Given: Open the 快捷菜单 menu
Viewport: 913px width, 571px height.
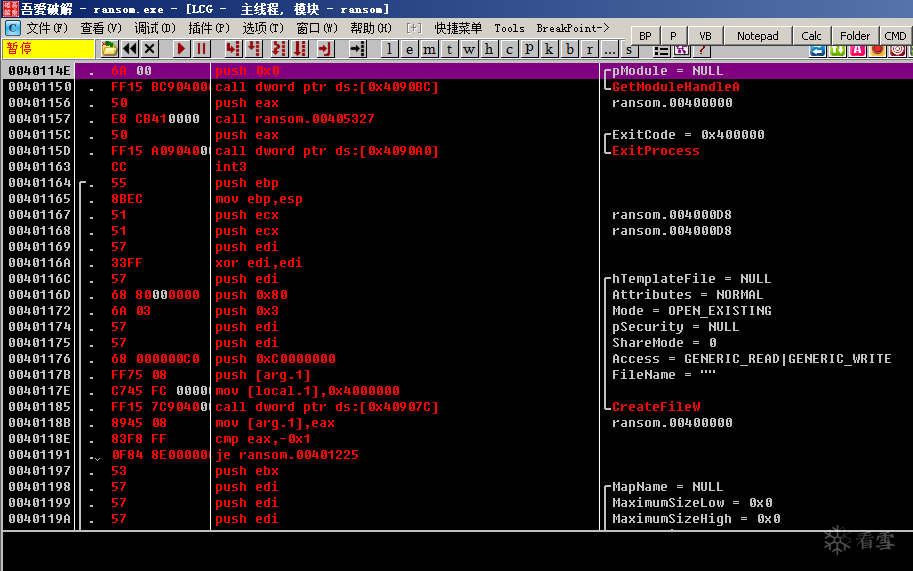Looking at the screenshot, I should (458, 28).
